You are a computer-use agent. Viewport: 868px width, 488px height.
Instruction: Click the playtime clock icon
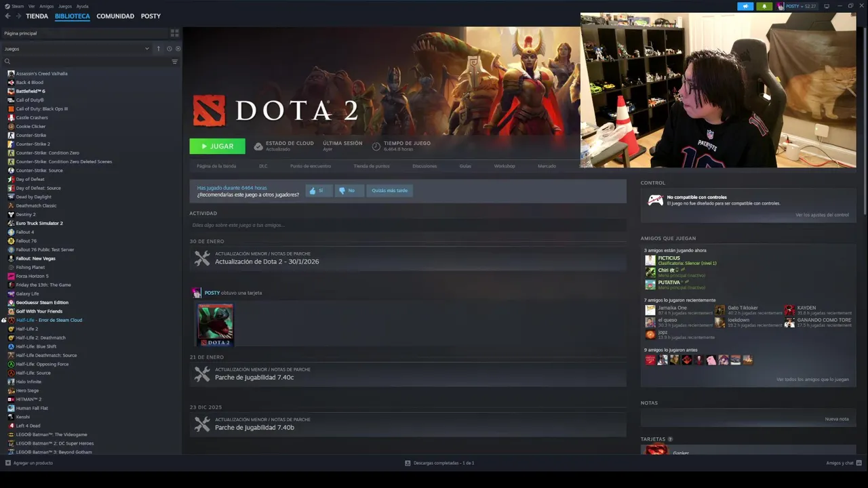376,146
